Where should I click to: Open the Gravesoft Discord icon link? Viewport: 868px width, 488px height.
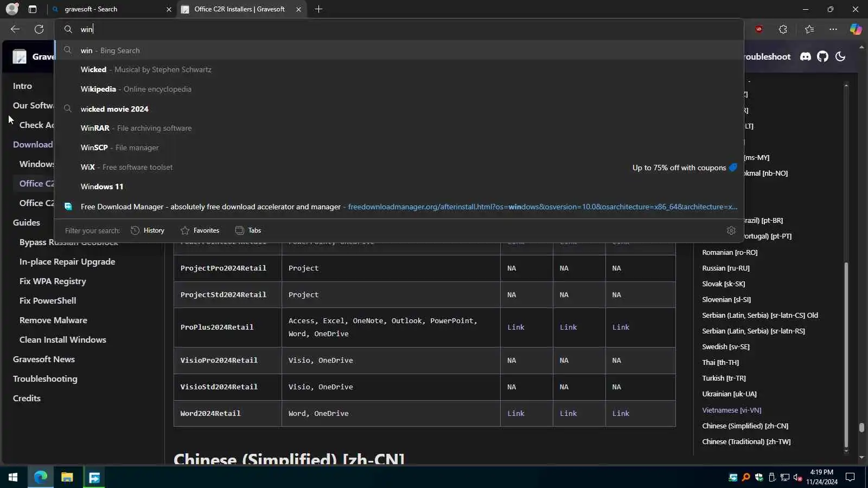(x=806, y=56)
